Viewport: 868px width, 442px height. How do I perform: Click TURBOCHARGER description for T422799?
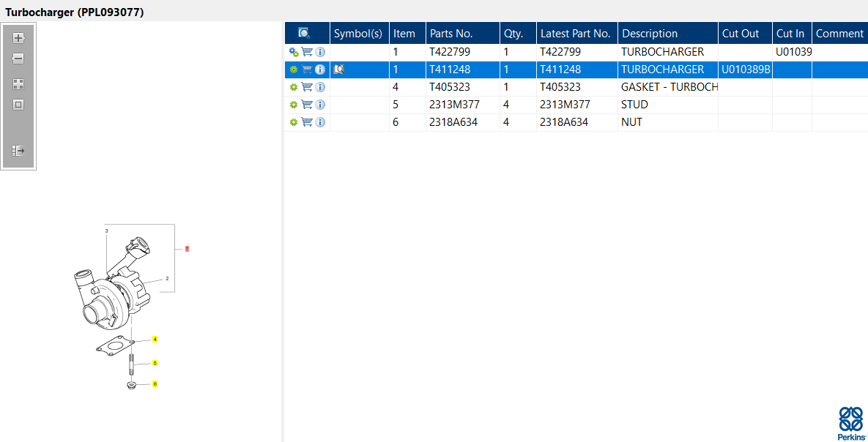(x=667, y=52)
